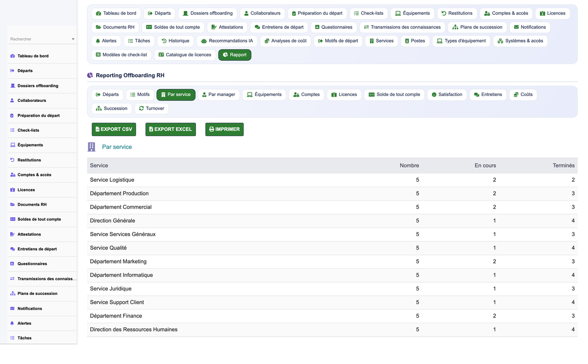Click the Documents RH folder icon in the sidebar

point(12,204)
